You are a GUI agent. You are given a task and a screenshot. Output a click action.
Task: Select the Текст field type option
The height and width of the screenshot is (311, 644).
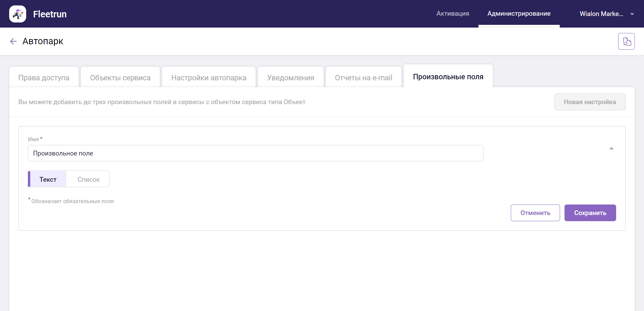(48, 179)
